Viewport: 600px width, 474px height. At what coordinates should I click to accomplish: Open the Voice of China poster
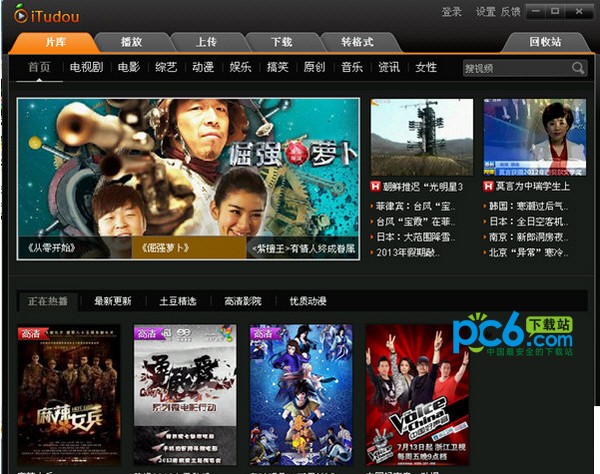coord(417,395)
